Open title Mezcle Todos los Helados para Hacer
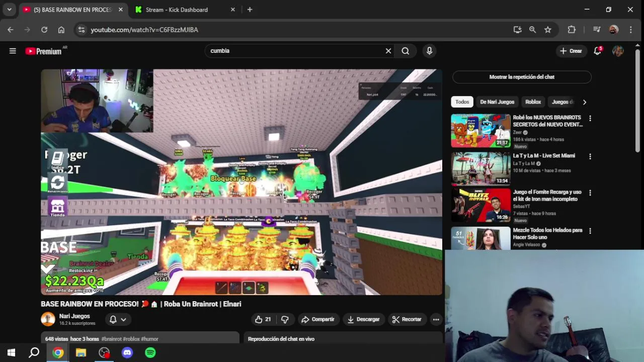Screen dimensions: 644x362 tap(548, 234)
